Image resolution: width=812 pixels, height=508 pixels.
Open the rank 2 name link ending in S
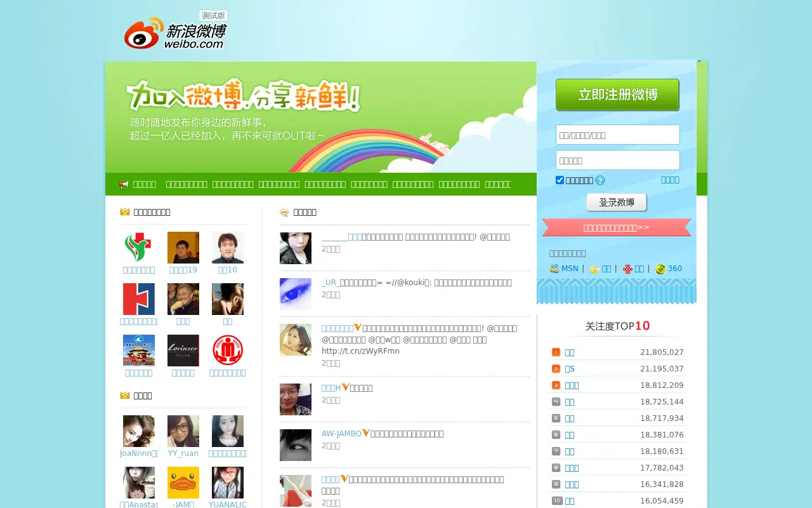tap(570, 369)
